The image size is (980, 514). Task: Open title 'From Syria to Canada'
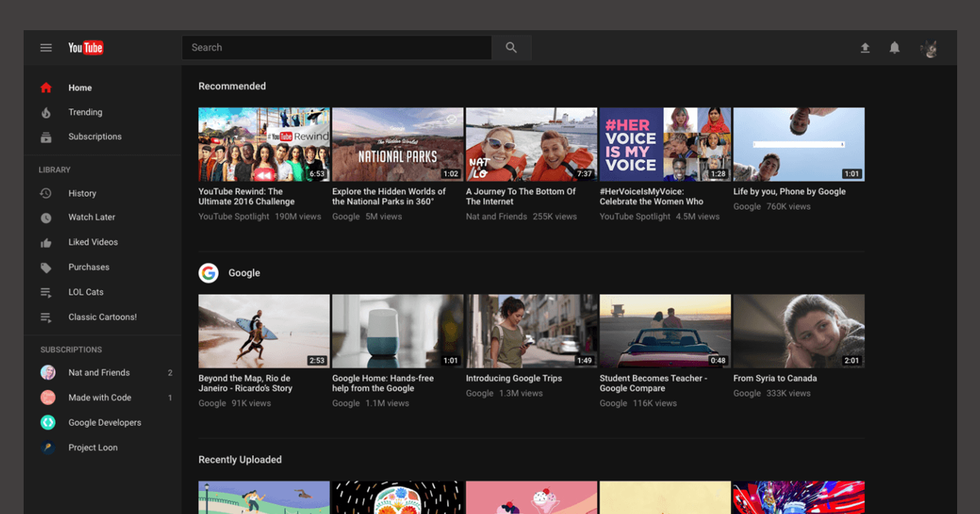(775, 379)
